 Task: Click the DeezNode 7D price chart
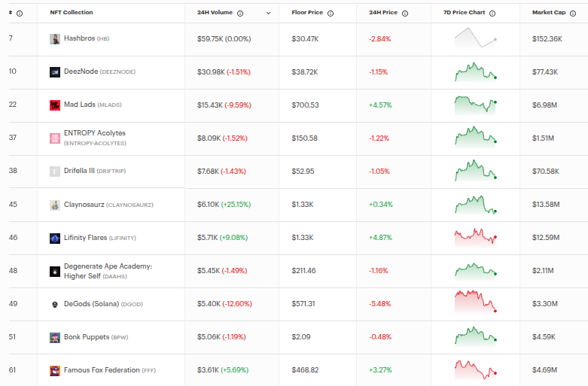click(476, 72)
